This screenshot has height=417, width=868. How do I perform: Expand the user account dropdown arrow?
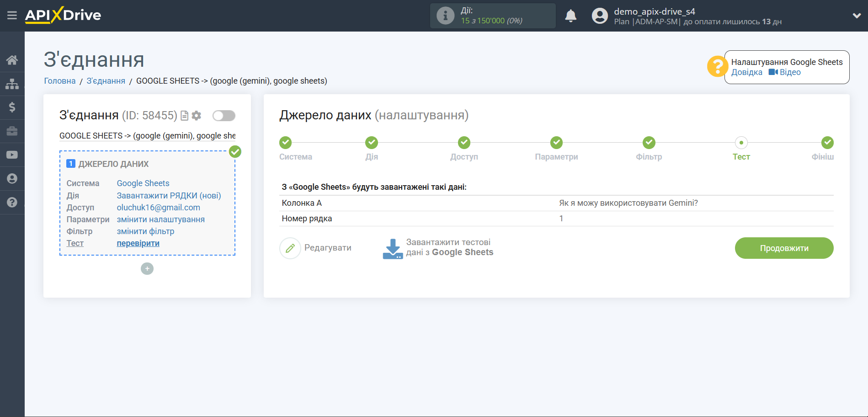(x=856, y=16)
